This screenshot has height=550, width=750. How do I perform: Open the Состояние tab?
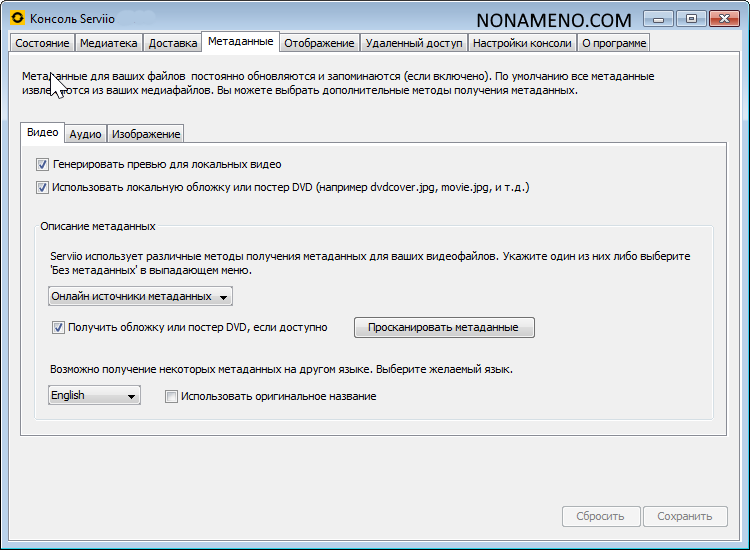coord(42,43)
